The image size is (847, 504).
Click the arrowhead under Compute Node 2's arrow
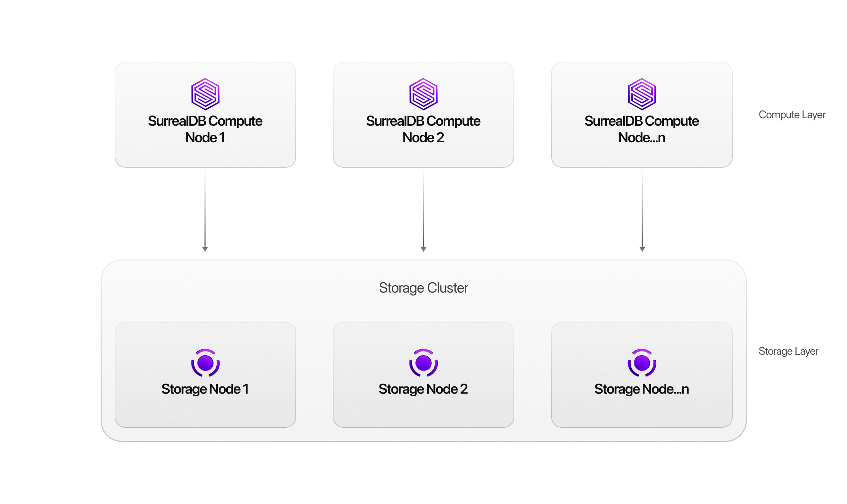tap(423, 249)
